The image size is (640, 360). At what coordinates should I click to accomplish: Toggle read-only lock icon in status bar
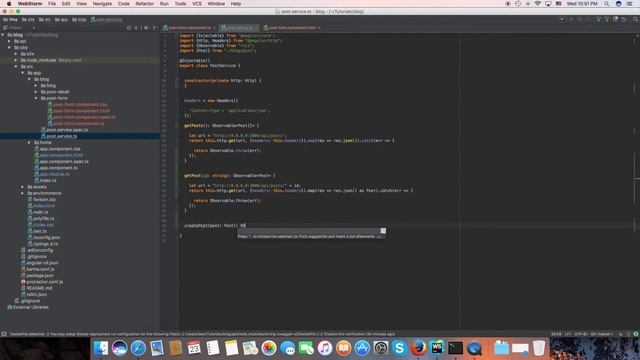tap(621, 334)
